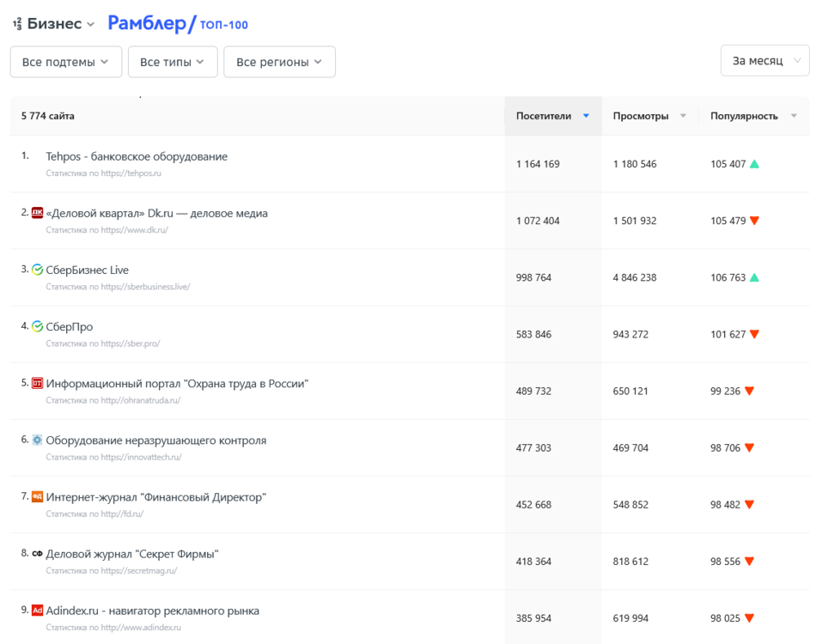
Task: Click the Охрана труда в России favicon
Action: [x=37, y=383]
